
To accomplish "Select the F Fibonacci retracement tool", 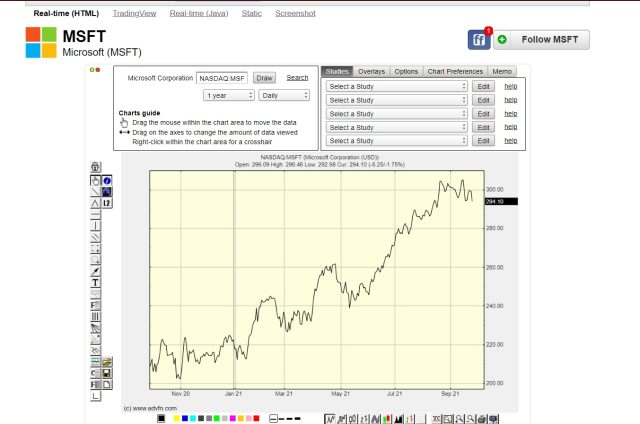I will click(95, 305).
